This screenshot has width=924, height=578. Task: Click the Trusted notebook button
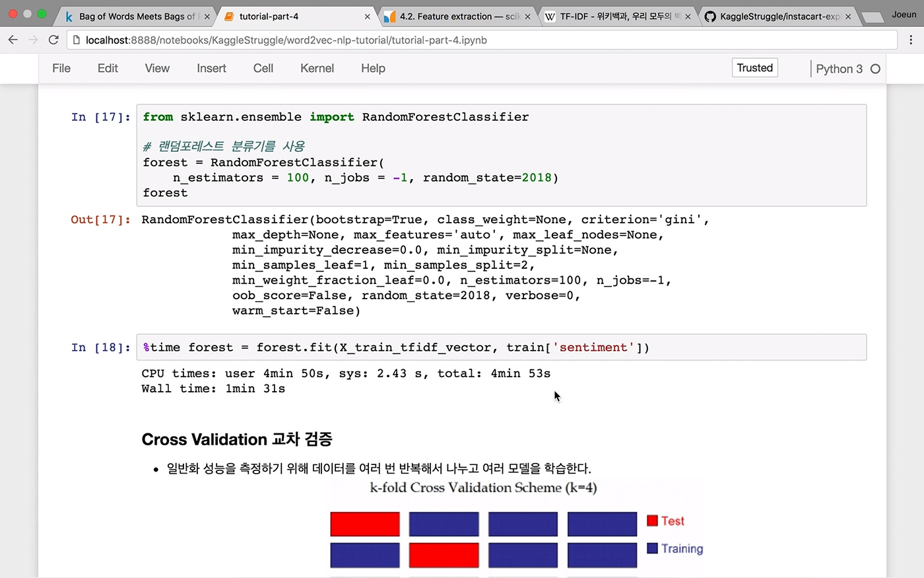pos(754,67)
